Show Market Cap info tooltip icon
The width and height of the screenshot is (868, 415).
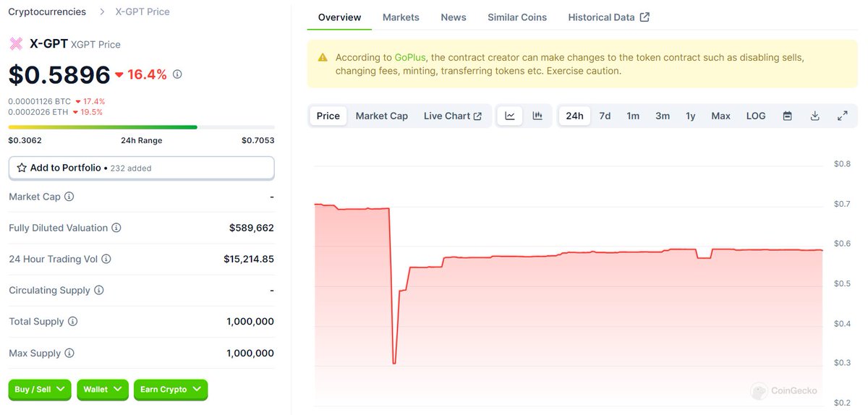(x=69, y=197)
